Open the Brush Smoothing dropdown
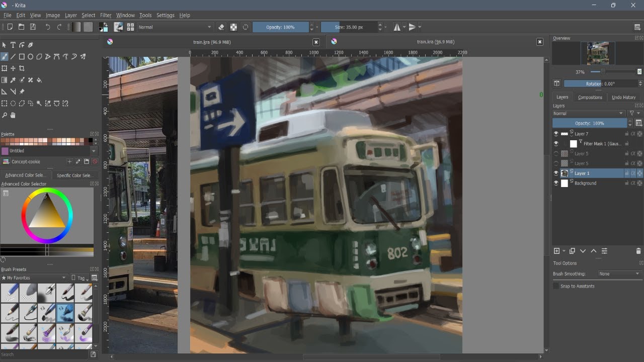This screenshot has width=644, height=362. pos(619,274)
